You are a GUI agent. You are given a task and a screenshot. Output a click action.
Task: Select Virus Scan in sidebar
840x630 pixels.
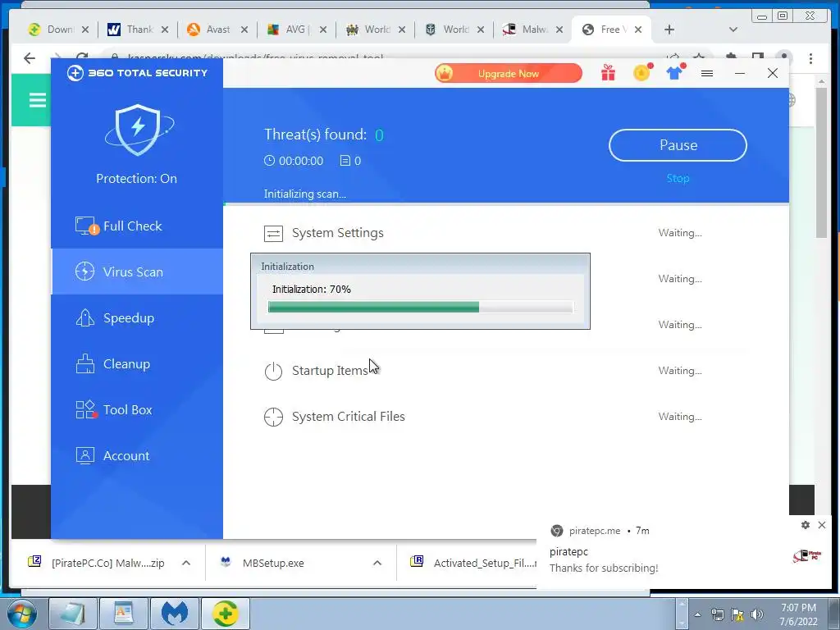[137, 272]
